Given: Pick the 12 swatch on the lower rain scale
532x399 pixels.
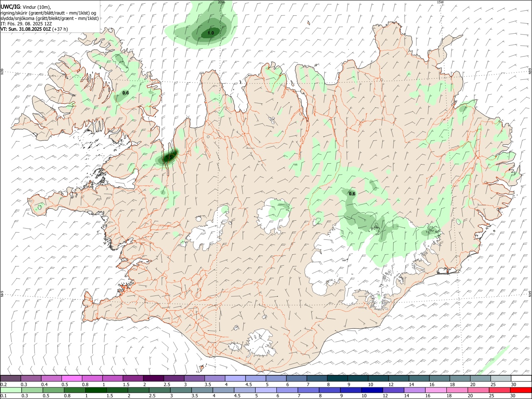Looking at the screenshot, I should (393, 390).
